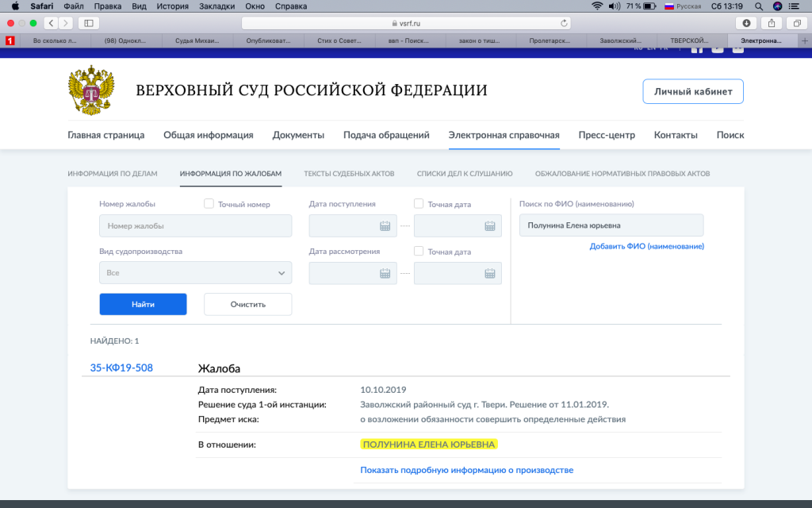Toggle the Safari sidebar button
812x508 pixels.
click(87, 23)
